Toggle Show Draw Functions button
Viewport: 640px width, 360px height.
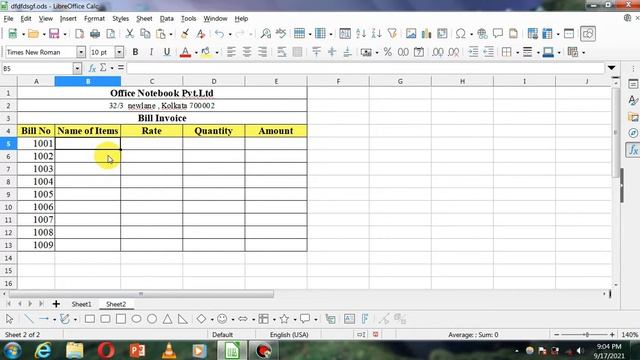click(x=588, y=33)
